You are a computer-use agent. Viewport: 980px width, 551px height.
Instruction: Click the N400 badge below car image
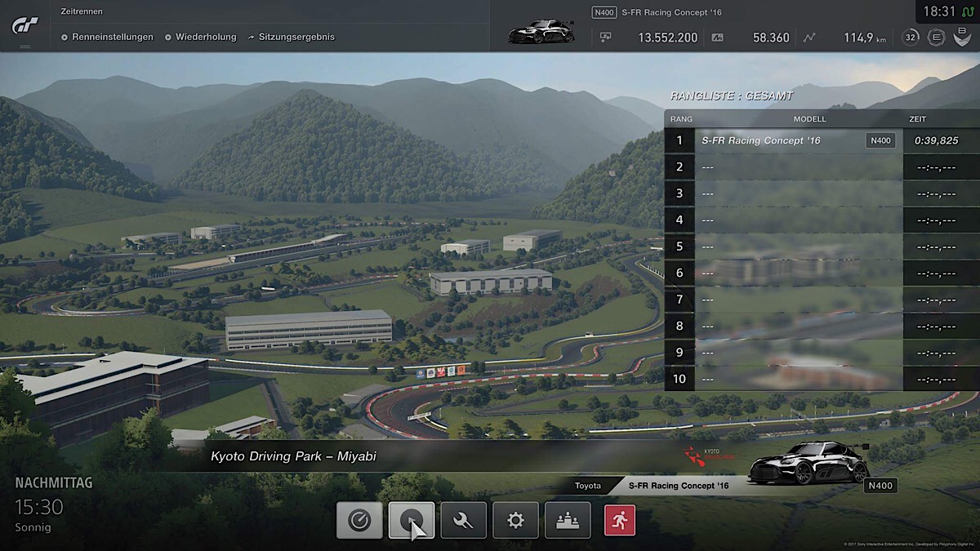[x=880, y=486]
